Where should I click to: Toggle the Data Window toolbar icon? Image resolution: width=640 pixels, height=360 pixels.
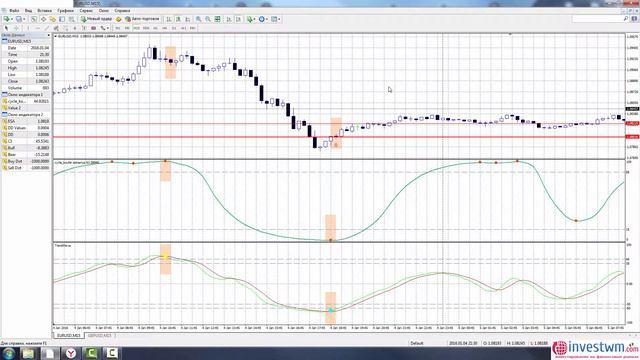[43, 19]
